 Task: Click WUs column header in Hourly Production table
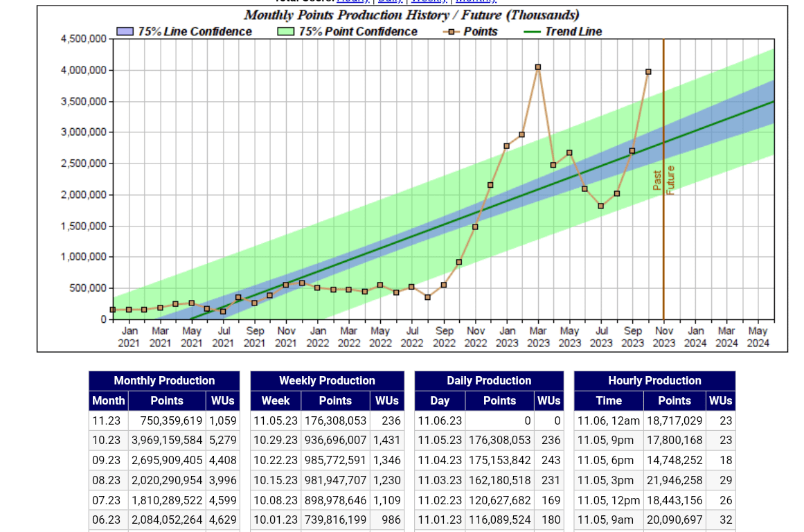pos(720,400)
